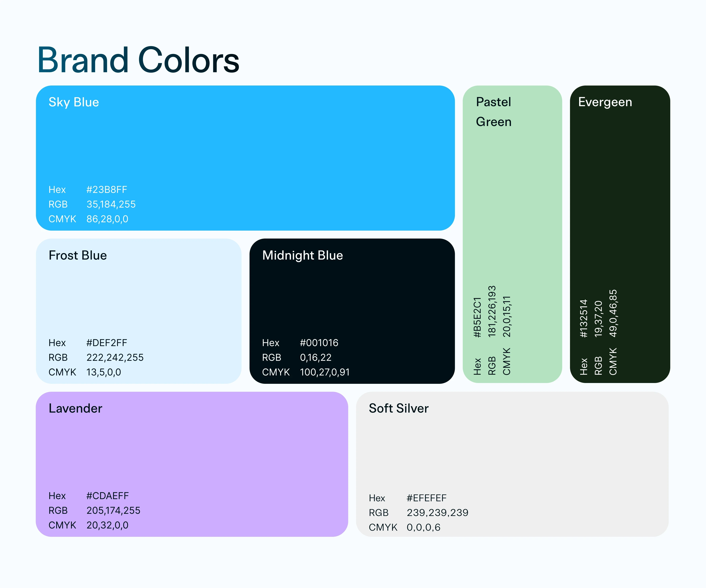Viewport: 706px width, 588px height.
Task: Select Frost Blue hex code #DEF2FF
Action: 107,343
